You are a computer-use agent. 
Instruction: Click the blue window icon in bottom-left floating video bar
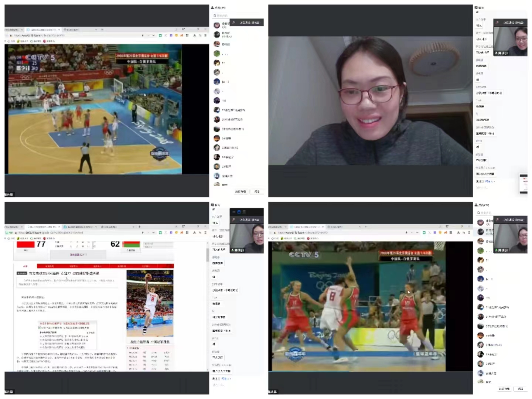point(239,212)
